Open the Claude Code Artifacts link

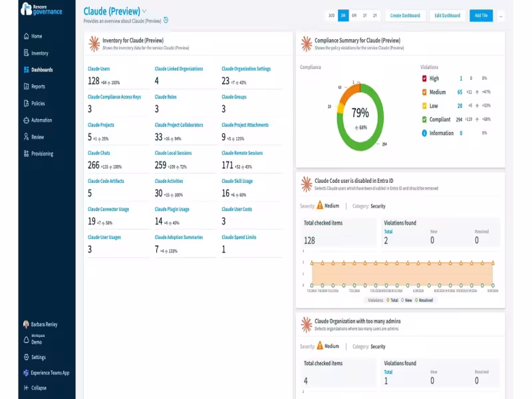pos(106,181)
